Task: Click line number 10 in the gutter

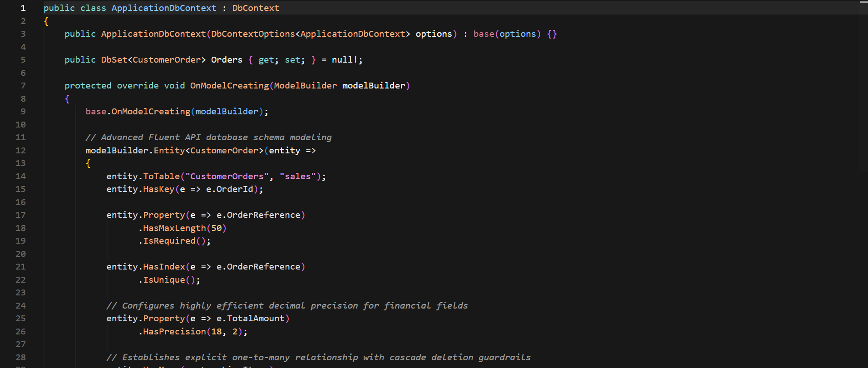Action: pyautogui.click(x=21, y=125)
